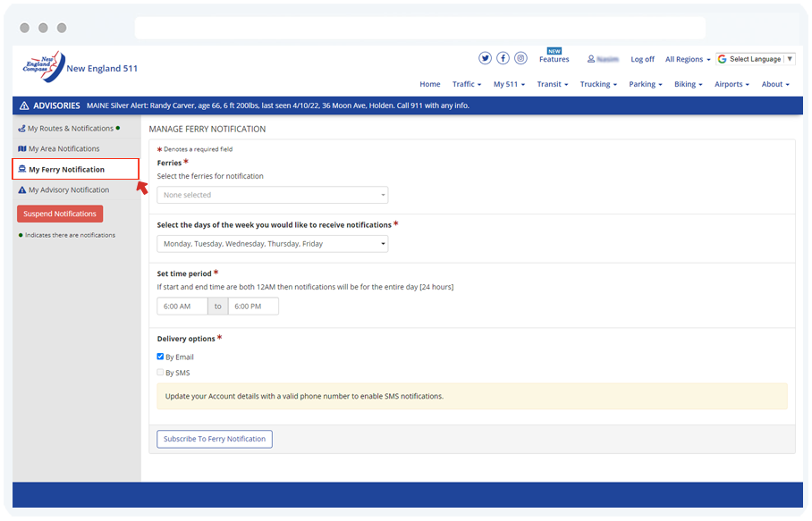Screen dimensions: 812x521
Task: Click the Twitter icon in header
Action: [x=485, y=58]
